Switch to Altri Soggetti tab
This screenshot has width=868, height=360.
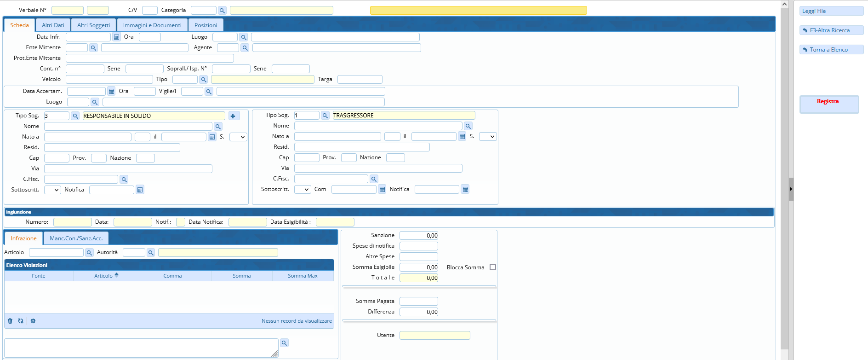coord(93,25)
